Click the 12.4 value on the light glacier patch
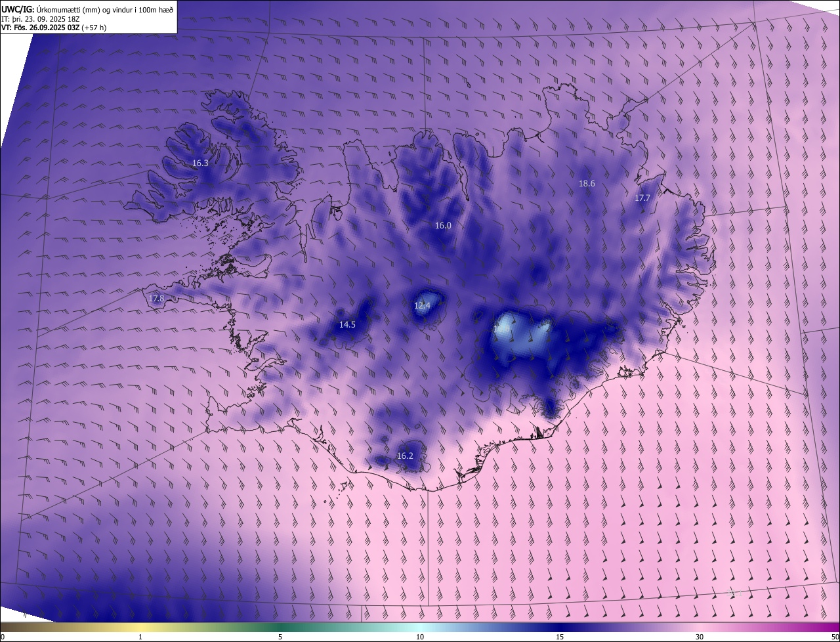This screenshot has width=840, height=642. [x=422, y=306]
